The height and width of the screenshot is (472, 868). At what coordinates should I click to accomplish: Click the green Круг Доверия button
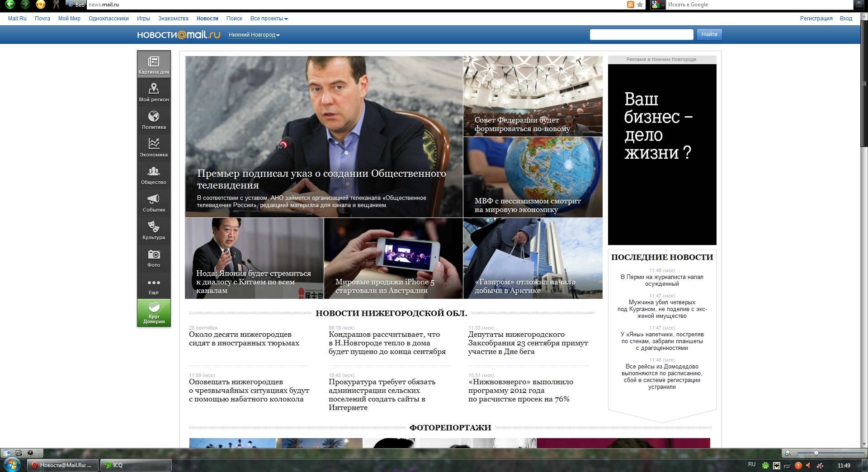tap(154, 312)
